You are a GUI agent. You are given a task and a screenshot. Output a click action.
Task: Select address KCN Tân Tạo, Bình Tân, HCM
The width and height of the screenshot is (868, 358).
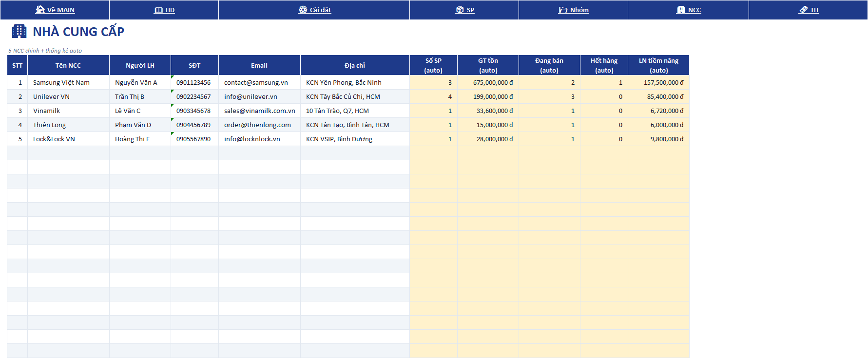pyautogui.click(x=355, y=125)
